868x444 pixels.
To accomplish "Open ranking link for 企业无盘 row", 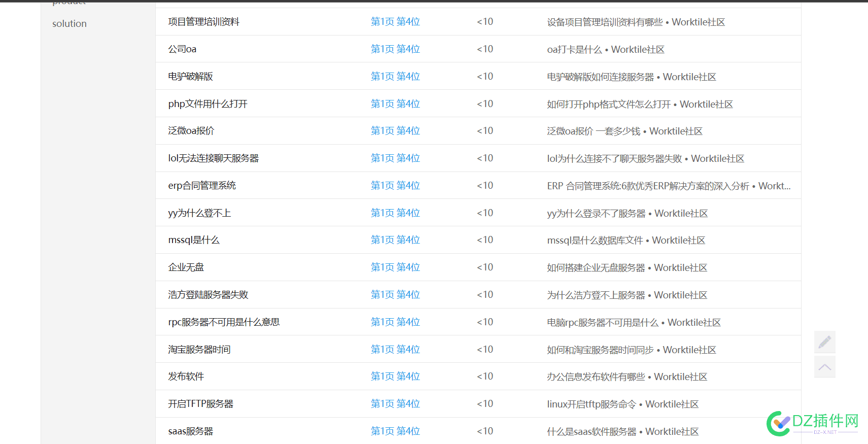I will tap(395, 267).
